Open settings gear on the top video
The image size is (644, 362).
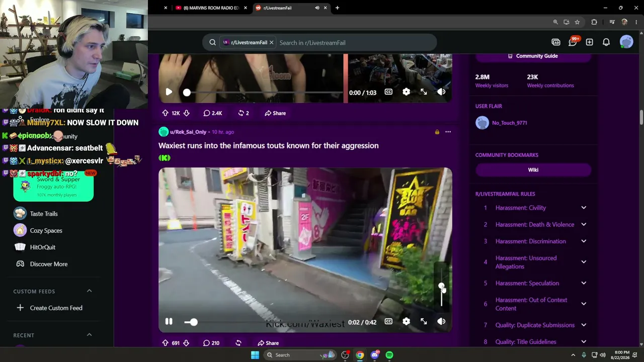point(406,92)
